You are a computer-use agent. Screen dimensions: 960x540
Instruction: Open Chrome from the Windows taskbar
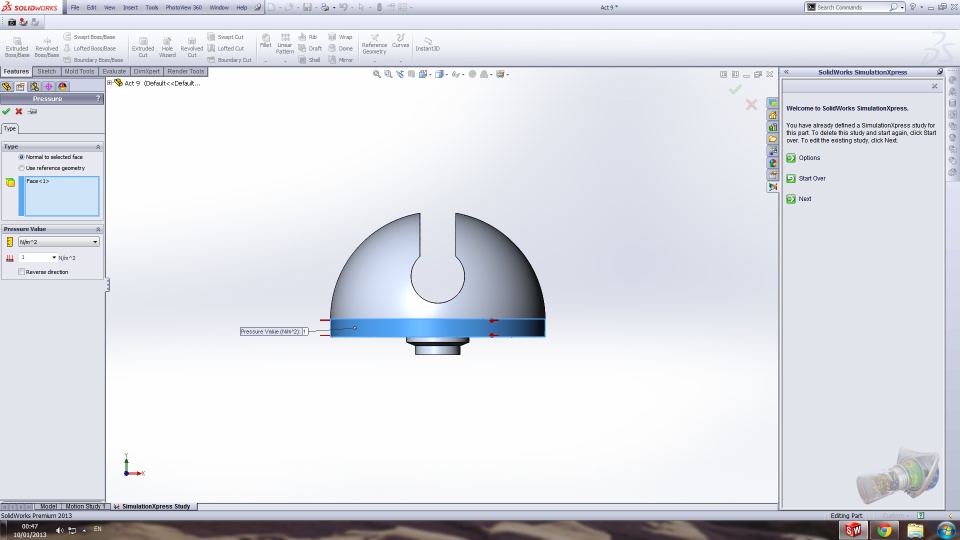click(885, 530)
